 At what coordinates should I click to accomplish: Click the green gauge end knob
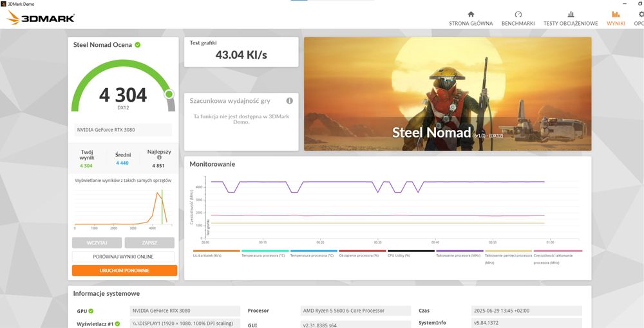(x=169, y=95)
